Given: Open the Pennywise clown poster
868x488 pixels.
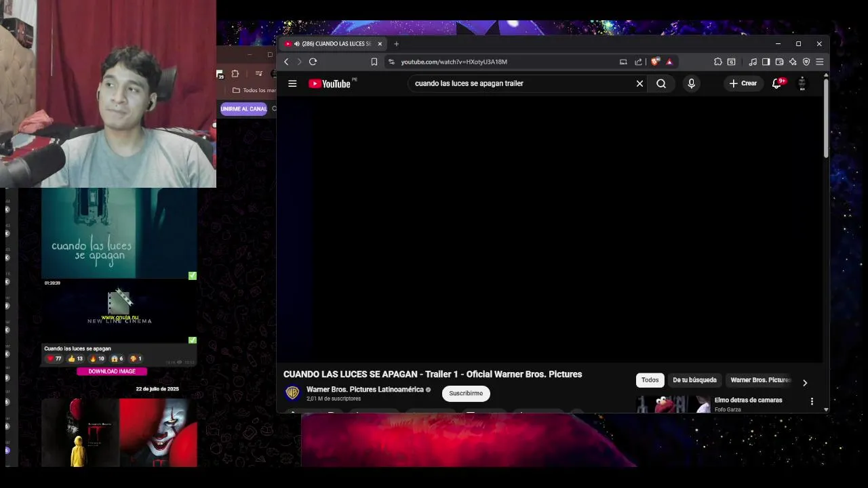Looking at the screenshot, I should click(158, 432).
